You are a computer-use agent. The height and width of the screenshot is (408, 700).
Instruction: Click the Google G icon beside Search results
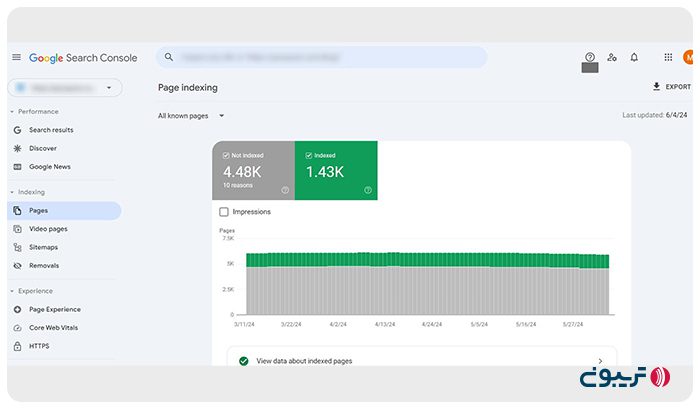17,130
